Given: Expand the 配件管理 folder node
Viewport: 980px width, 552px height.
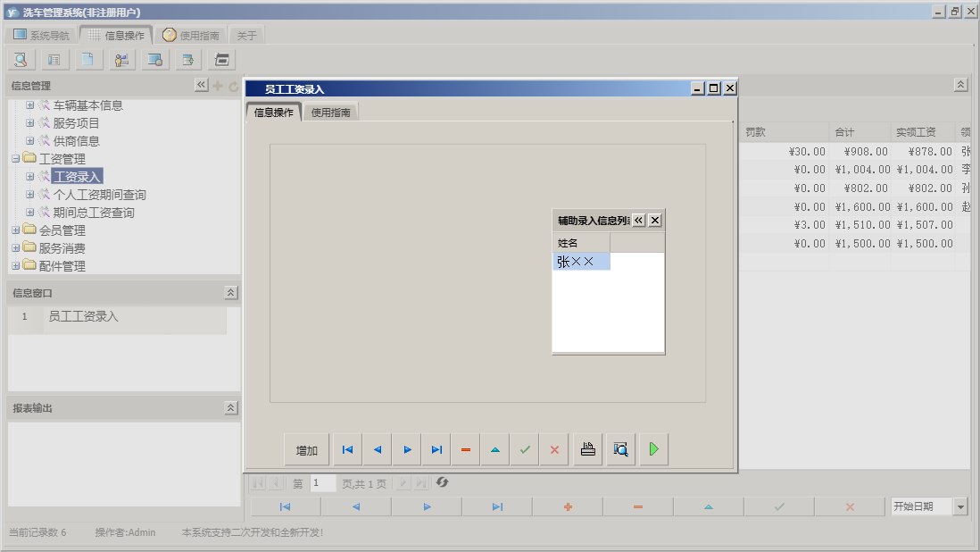Looking at the screenshot, I should pyautogui.click(x=16, y=265).
